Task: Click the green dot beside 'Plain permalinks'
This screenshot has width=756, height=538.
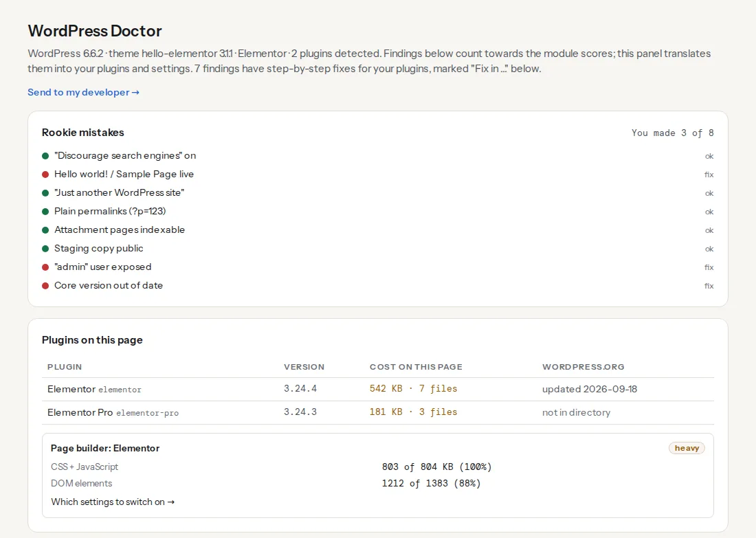Action: coord(45,212)
